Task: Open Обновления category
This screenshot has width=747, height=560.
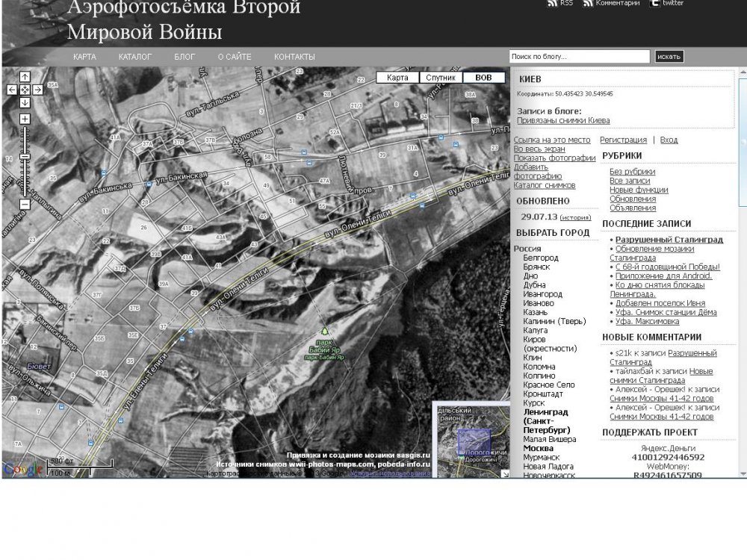Action: [633, 199]
